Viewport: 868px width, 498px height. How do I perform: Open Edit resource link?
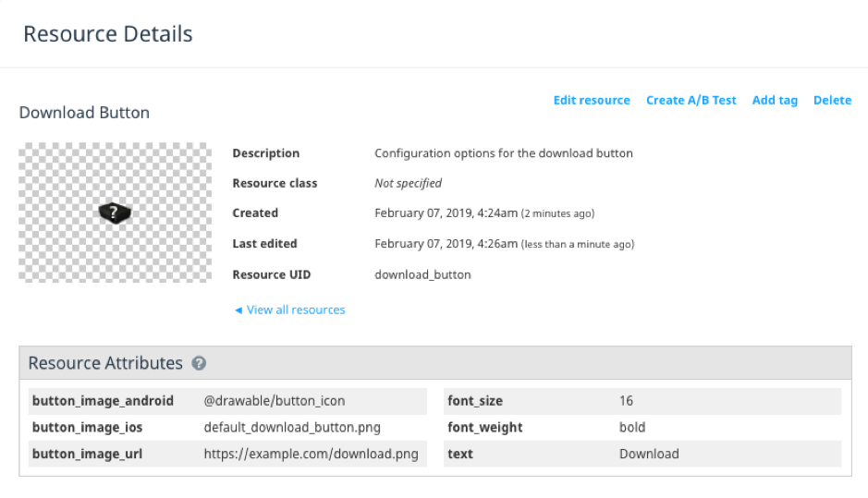click(592, 100)
